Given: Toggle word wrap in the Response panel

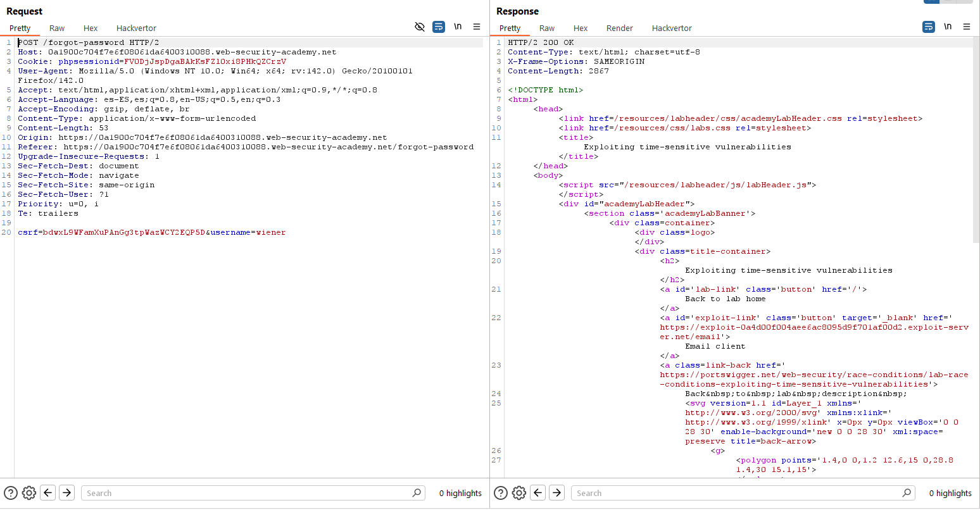Looking at the screenshot, I should pyautogui.click(x=929, y=27).
